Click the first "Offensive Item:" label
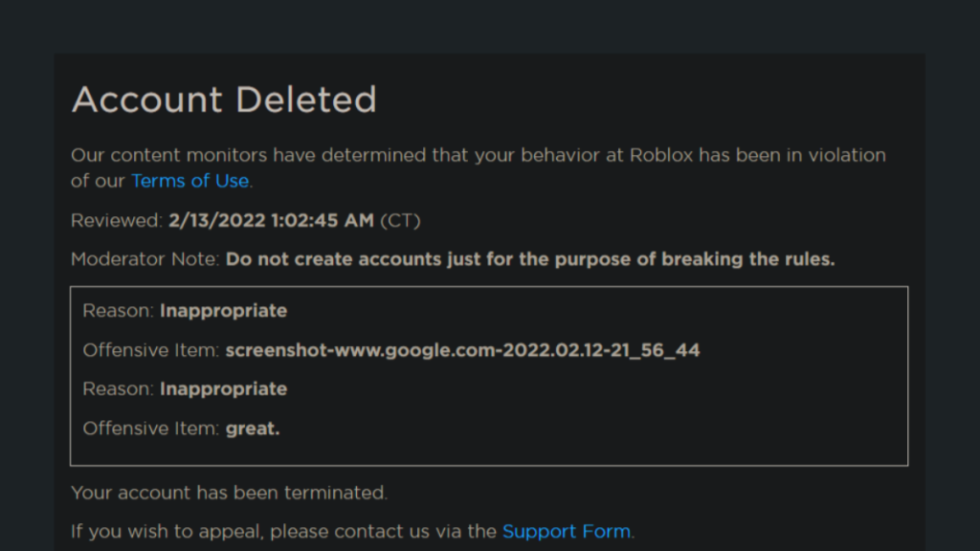 pos(151,350)
